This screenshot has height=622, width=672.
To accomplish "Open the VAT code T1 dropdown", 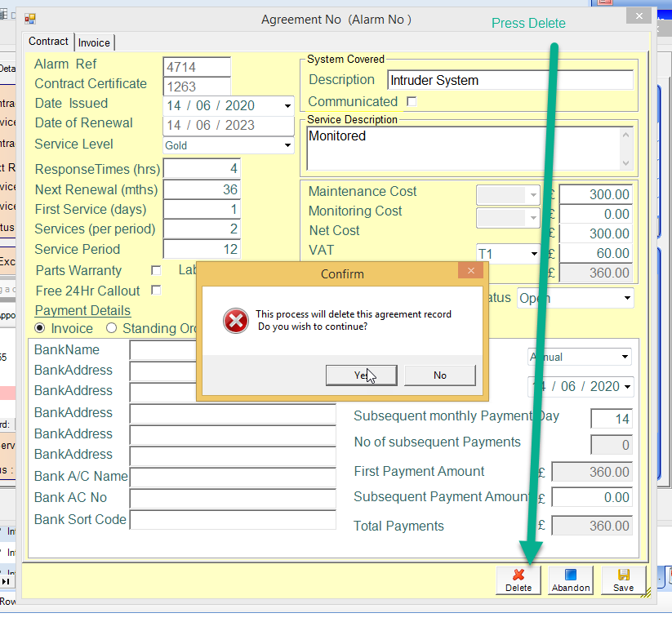I will click(x=534, y=254).
